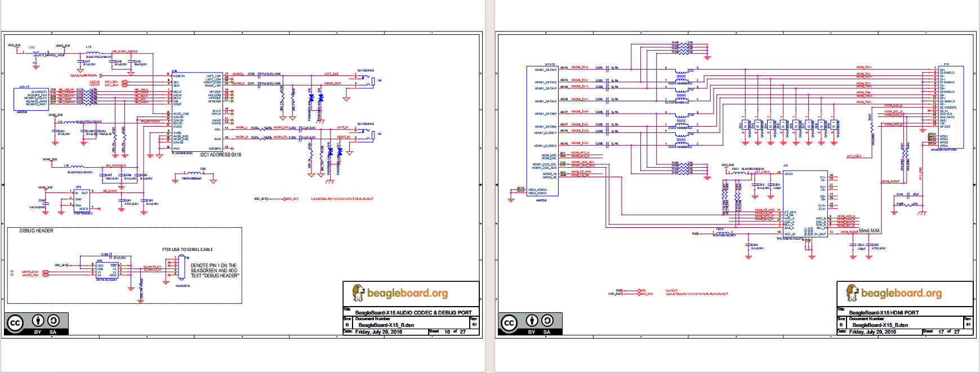This screenshot has width=980, height=373.
Task: Click sheet number '16 of 27'
Action: click(x=455, y=332)
